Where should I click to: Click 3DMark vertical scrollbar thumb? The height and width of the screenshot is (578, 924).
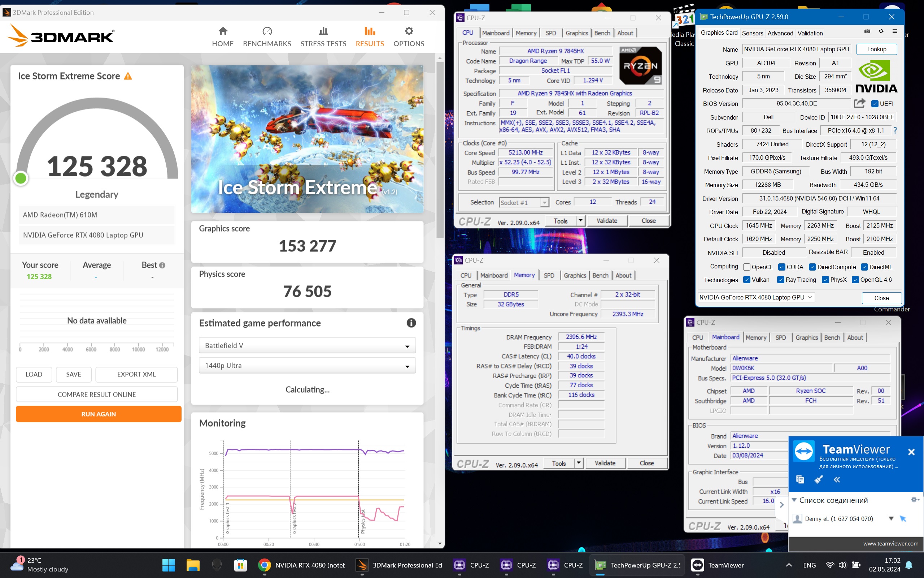coord(440,149)
